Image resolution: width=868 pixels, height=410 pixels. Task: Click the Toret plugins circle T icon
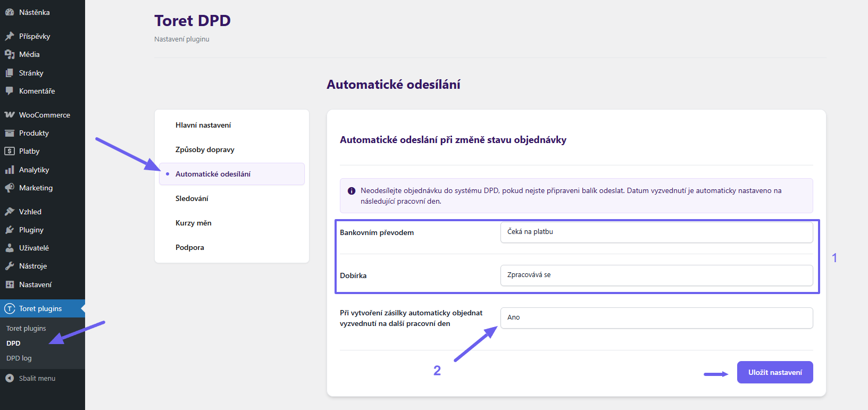10,308
